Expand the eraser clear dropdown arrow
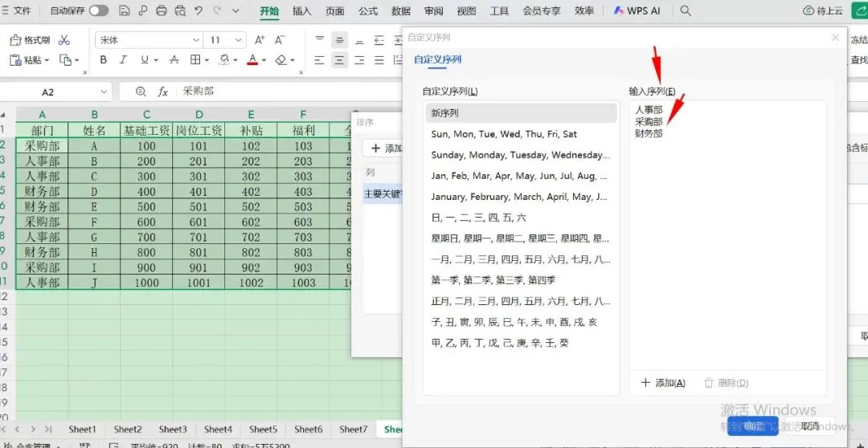 [293, 59]
